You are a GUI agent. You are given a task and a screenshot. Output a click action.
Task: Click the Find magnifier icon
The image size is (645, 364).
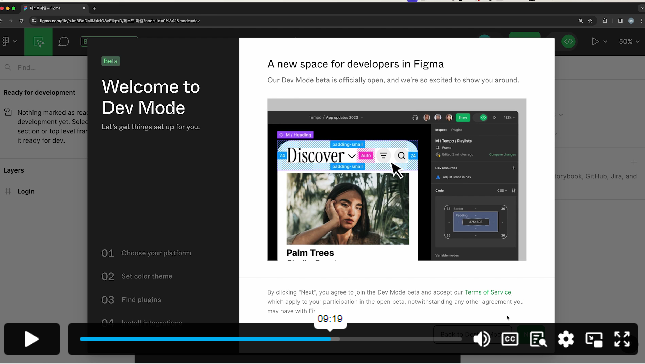tap(8, 67)
